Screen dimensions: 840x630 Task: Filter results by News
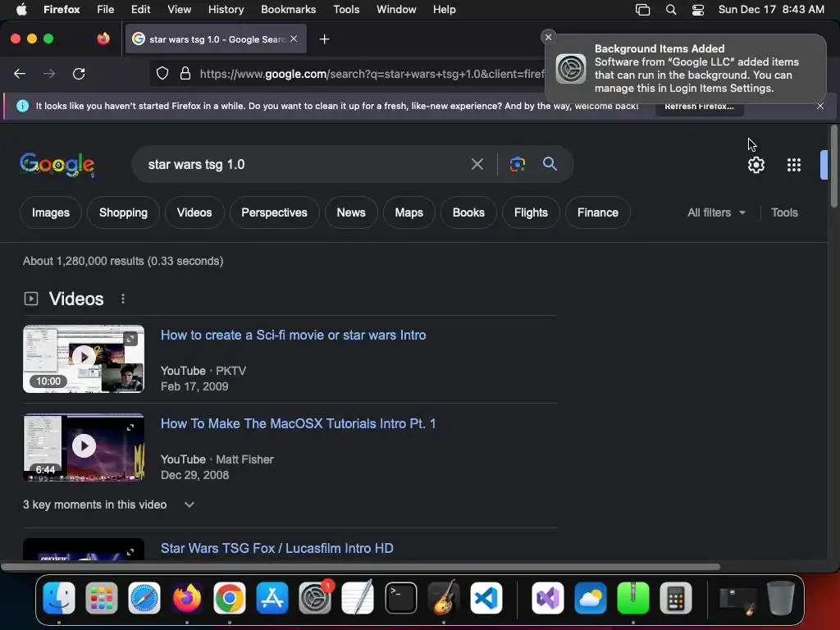click(x=351, y=212)
